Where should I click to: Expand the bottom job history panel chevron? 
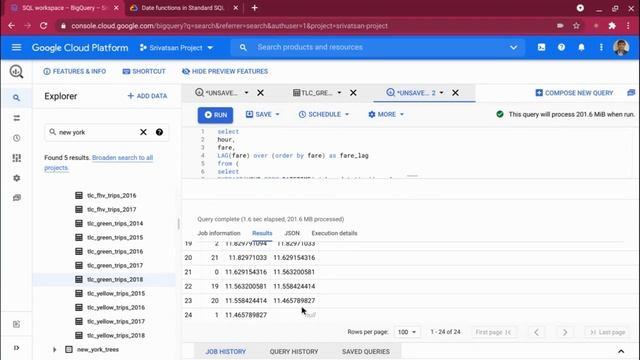[x=621, y=351]
